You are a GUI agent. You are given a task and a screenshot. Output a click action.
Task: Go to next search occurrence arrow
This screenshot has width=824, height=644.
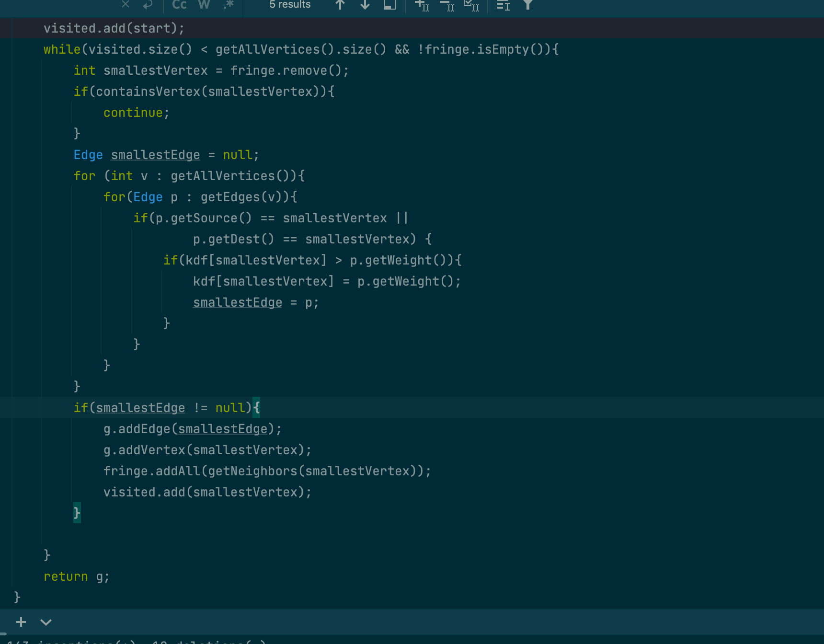pyautogui.click(x=365, y=5)
